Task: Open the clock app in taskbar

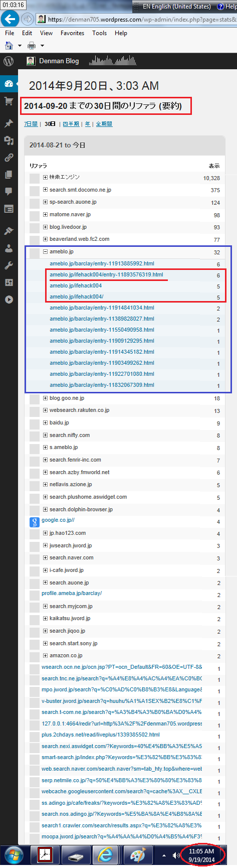Action: (45, 854)
